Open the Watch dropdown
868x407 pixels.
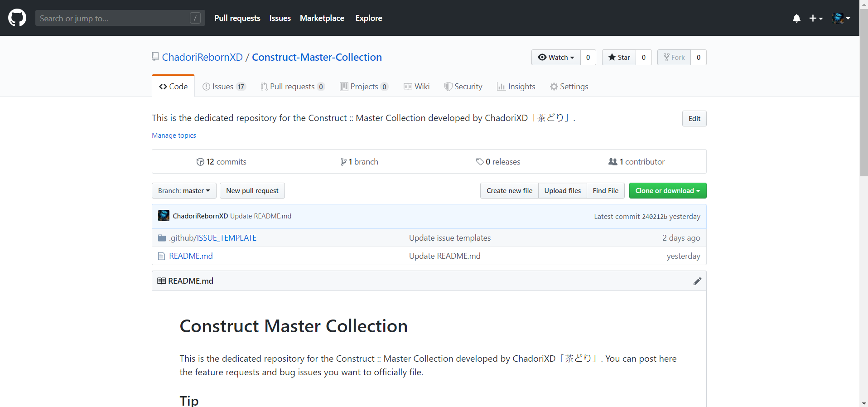pyautogui.click(x=556, y=57)
